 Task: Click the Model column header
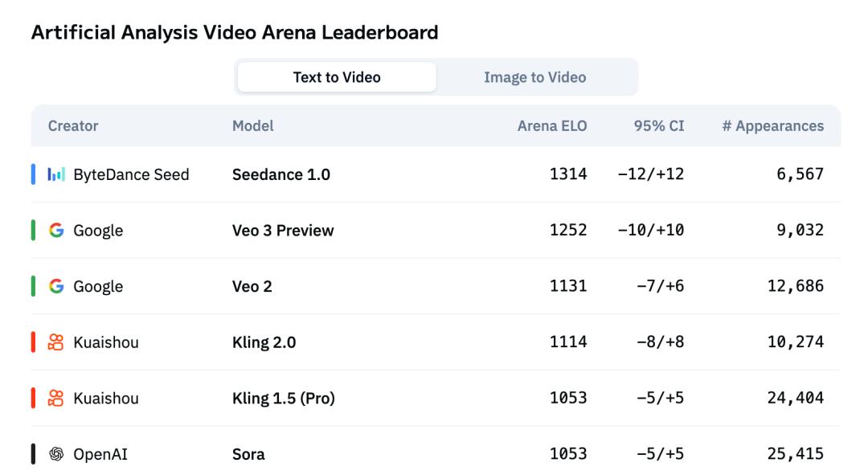coord(253,126)
